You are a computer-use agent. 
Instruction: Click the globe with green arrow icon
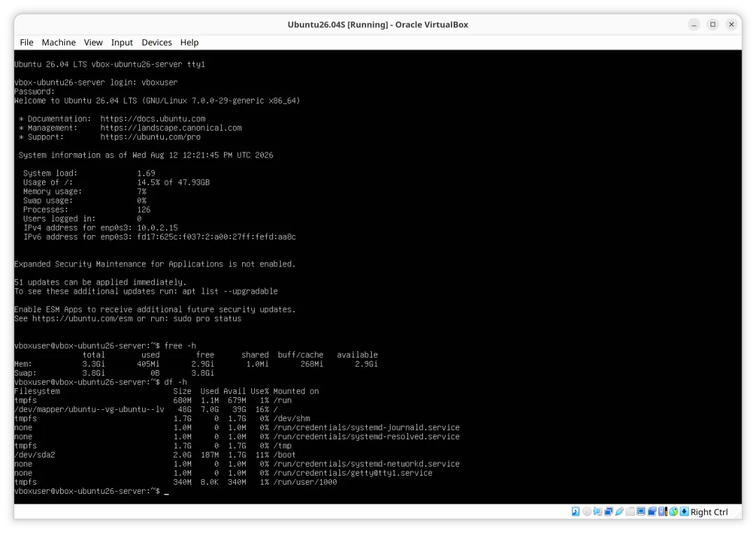click(673, 511)
